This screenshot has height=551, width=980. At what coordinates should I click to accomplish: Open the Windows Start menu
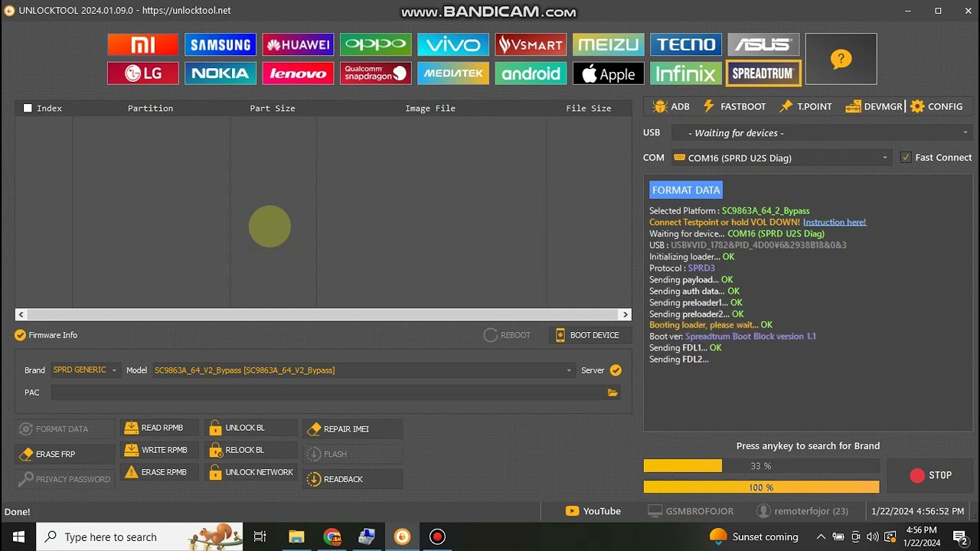[x=18, y=536]
